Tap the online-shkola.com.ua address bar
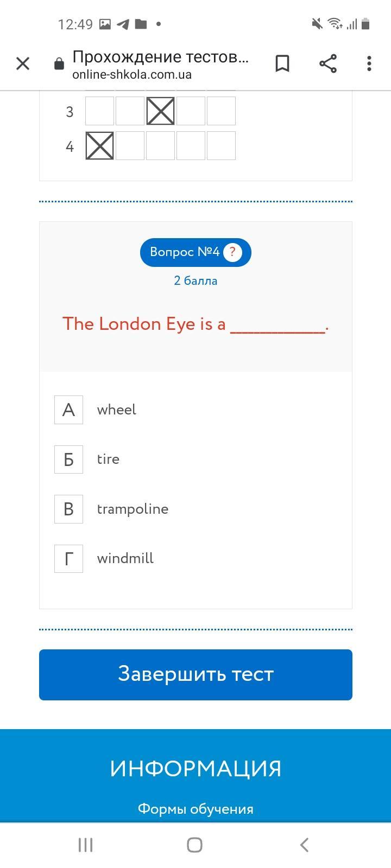Image resolution: width=391 pixels, height=868 pixels. coord(160,65)
